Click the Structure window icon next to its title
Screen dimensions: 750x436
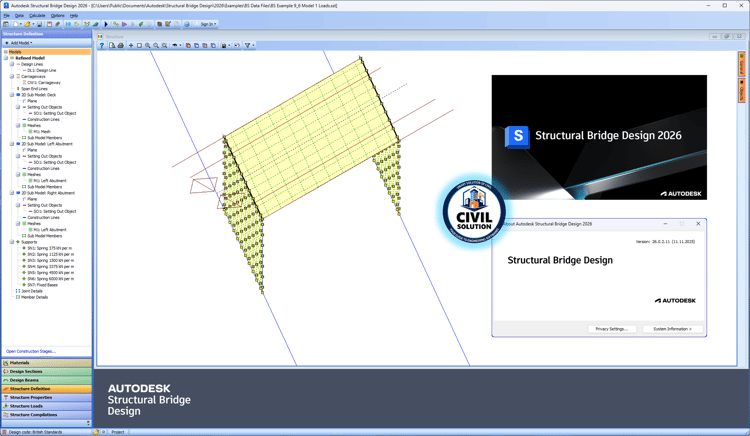100,36
